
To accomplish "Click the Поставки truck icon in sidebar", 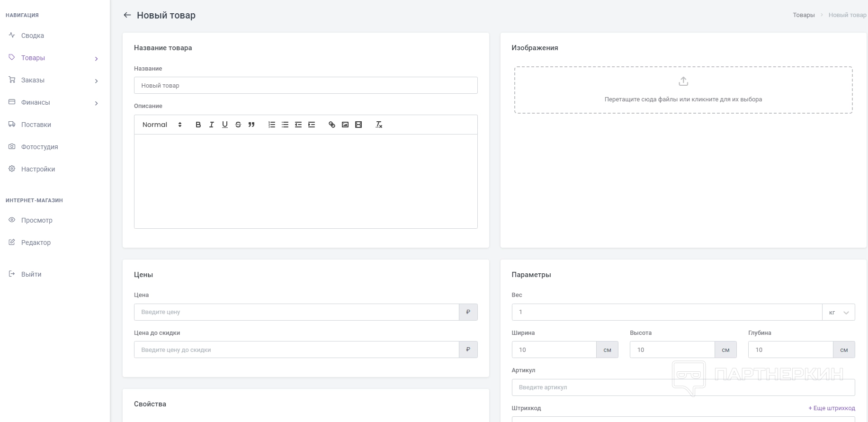I will click(x=12, y=124).
